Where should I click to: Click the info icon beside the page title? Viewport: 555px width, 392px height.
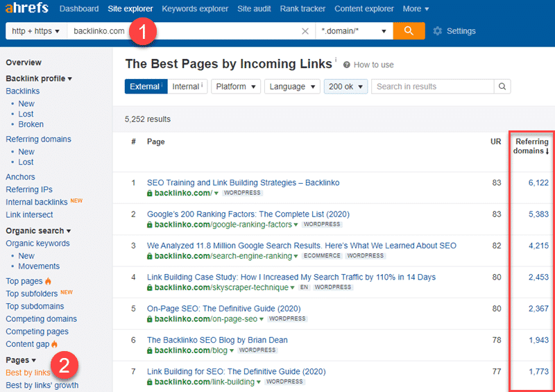(x=336, y=60)
